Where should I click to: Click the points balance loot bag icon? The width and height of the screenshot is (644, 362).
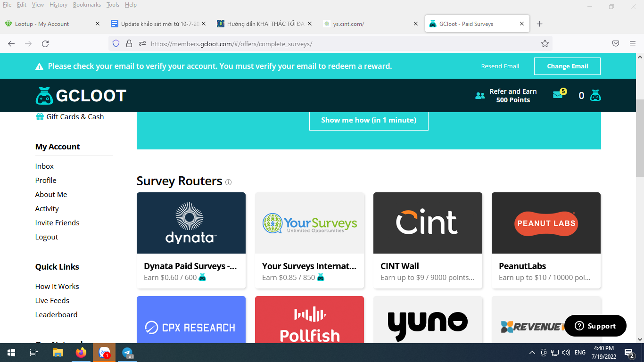tap(595, 96)
